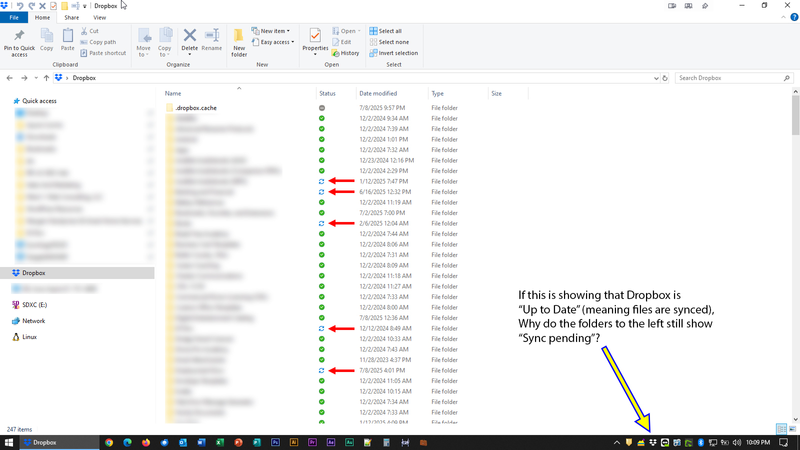
Task: Click Select all in Select group
Action: (388, 31)
